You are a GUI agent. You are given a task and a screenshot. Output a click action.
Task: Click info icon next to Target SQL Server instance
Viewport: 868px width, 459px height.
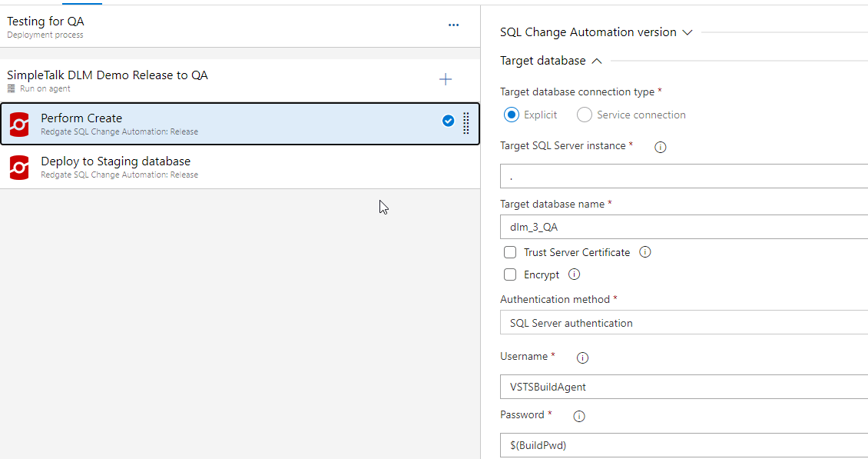[x=660, y=147]
